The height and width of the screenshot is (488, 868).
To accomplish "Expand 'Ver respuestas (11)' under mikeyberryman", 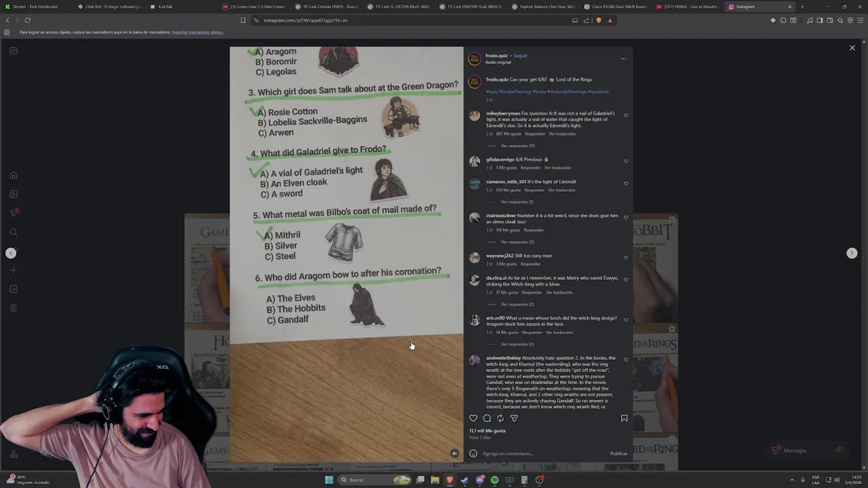I will click(517, 146).
